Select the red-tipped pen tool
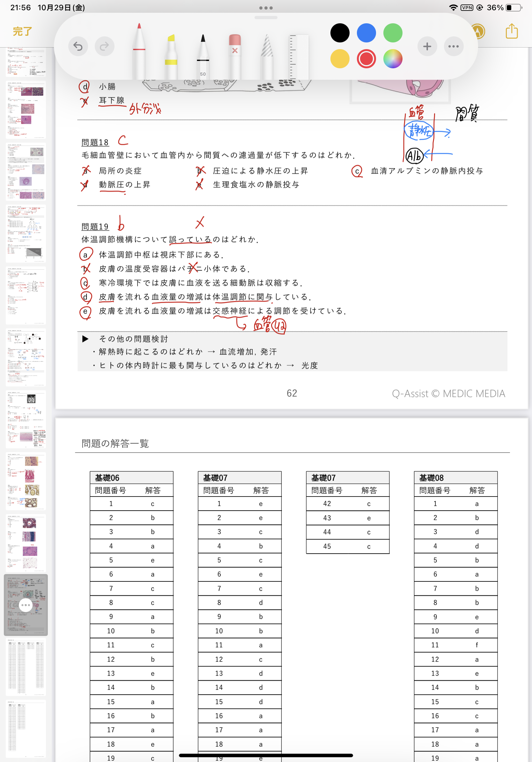The image size is (532, 762). (x=139, y=51)
